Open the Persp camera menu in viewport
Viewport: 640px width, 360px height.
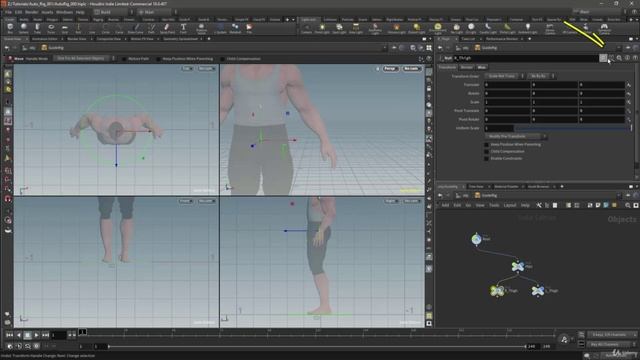pyautogui.click(x=390, y=69)
